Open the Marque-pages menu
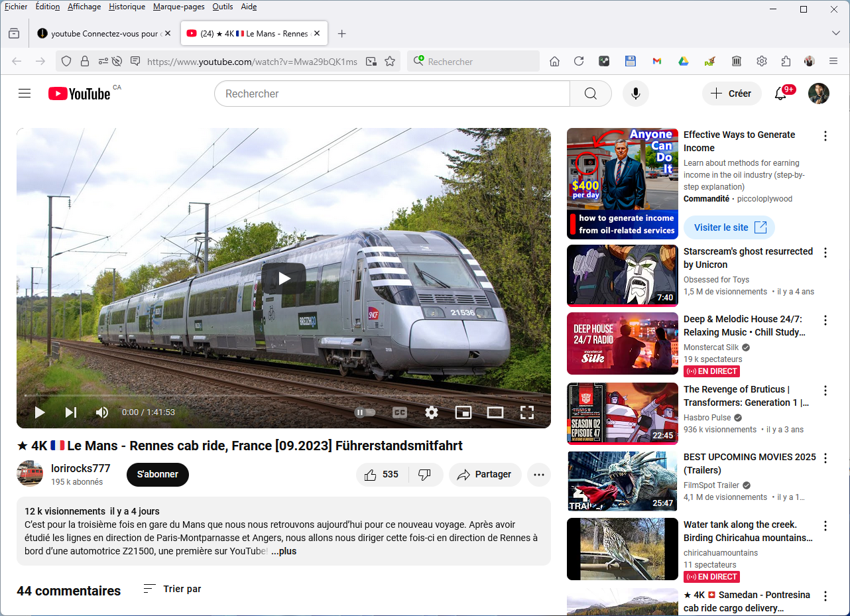850x616 pixels. click(x=178, y=7)
